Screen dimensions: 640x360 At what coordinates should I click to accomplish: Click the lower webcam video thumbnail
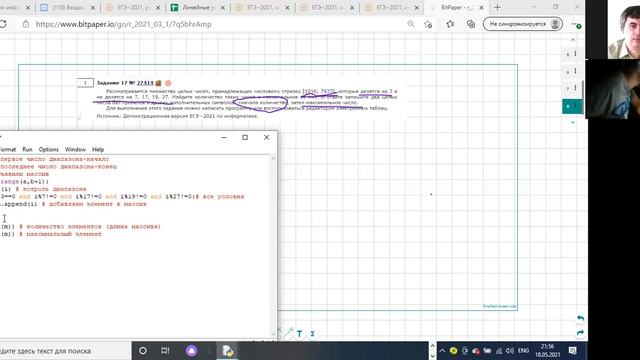click(x=612, y=89)
